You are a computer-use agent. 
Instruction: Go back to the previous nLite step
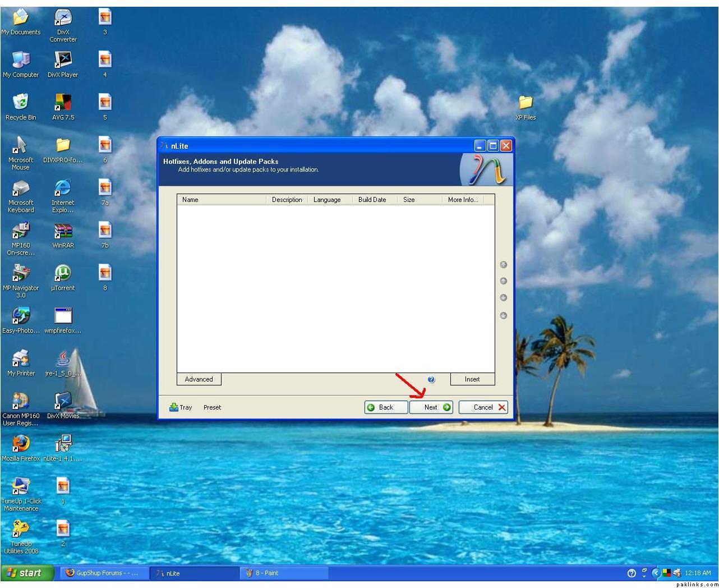click(385, 407)
